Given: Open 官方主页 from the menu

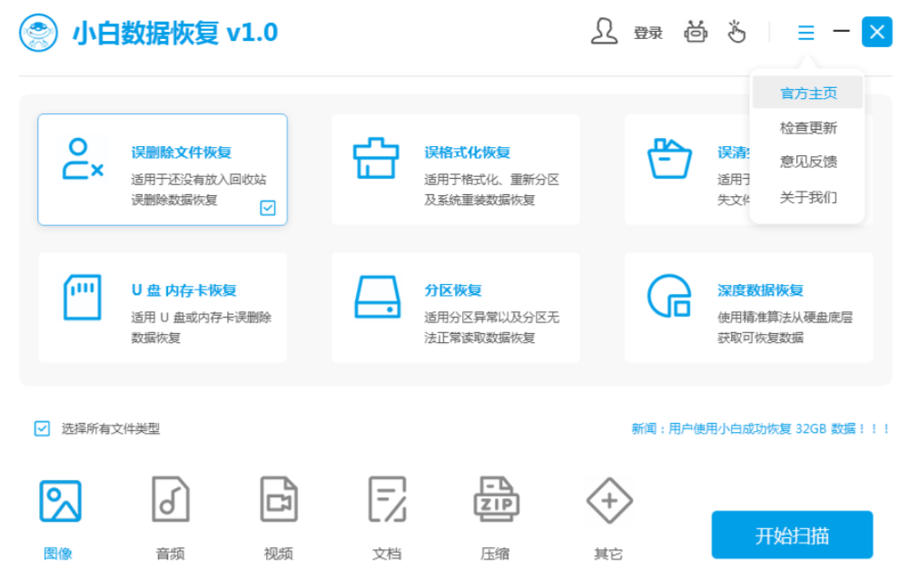Looking at the screenshot, I should click(808, 93).
